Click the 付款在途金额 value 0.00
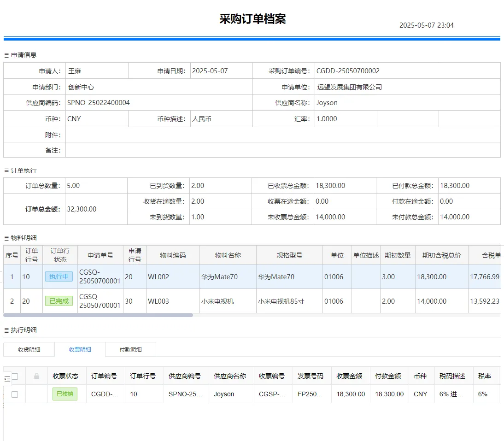Viewport: 504px width, 441px height. [x=446, y=201]
